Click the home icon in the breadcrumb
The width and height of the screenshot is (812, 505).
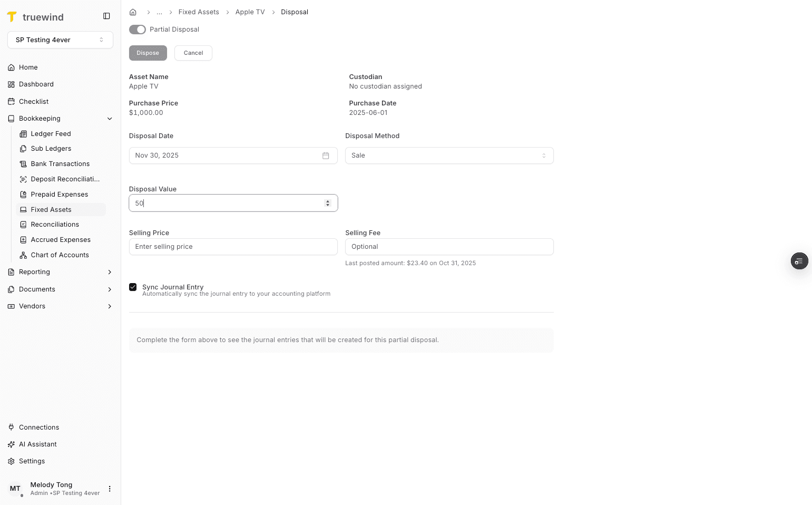point(133,12)
